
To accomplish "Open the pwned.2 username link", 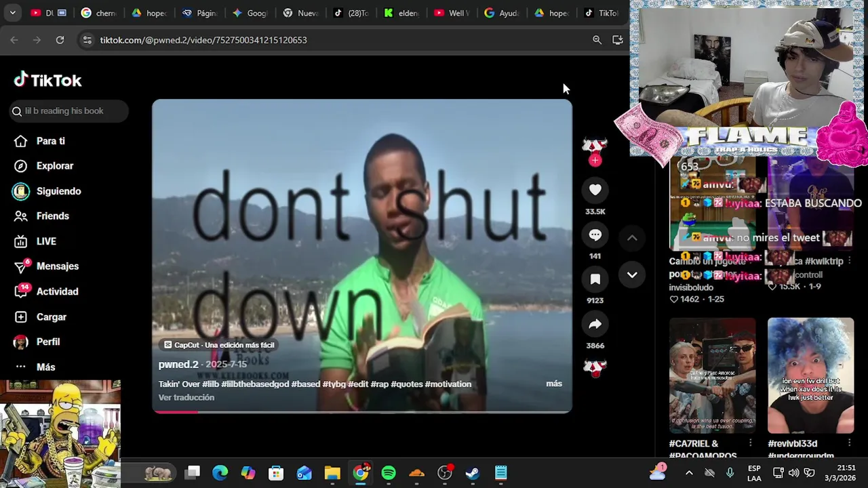I will tap(178, 365).
